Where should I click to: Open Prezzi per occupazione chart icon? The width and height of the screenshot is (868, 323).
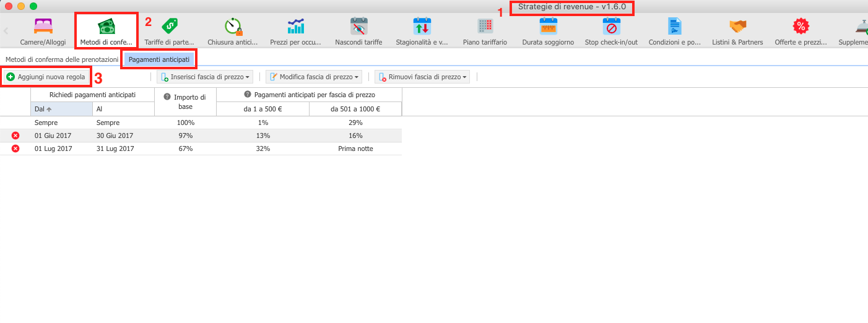[x=296, y=26]
